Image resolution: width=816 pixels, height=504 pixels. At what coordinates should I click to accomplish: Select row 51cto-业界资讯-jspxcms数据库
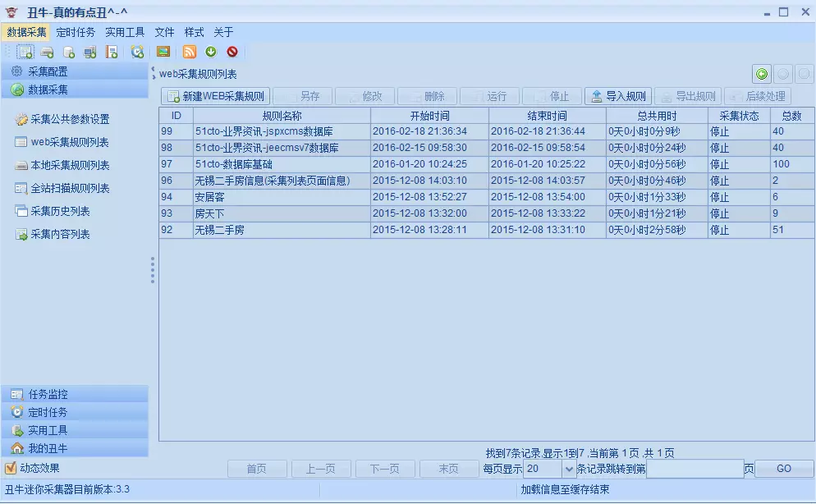click(x=487, y=131)
